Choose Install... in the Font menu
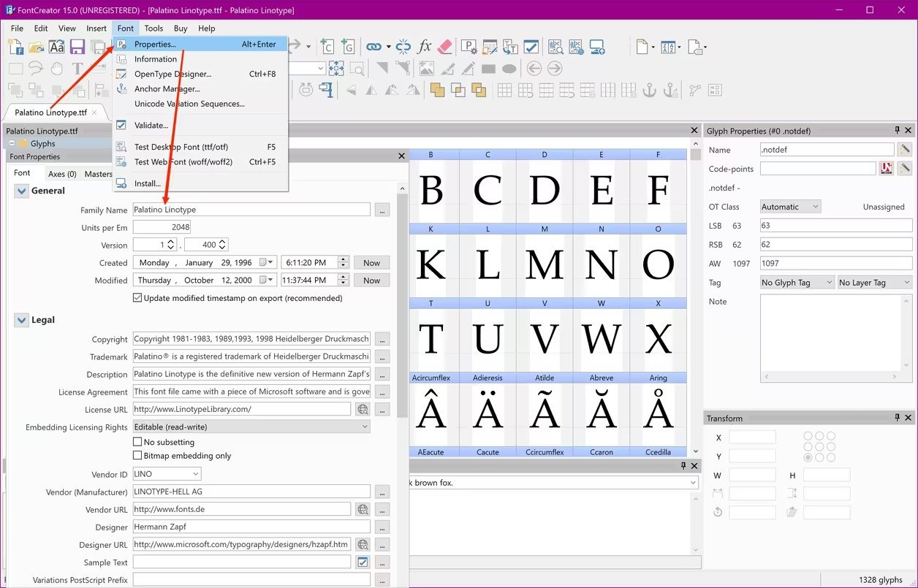The image size is (918, 588). click(x=200, y=183)
